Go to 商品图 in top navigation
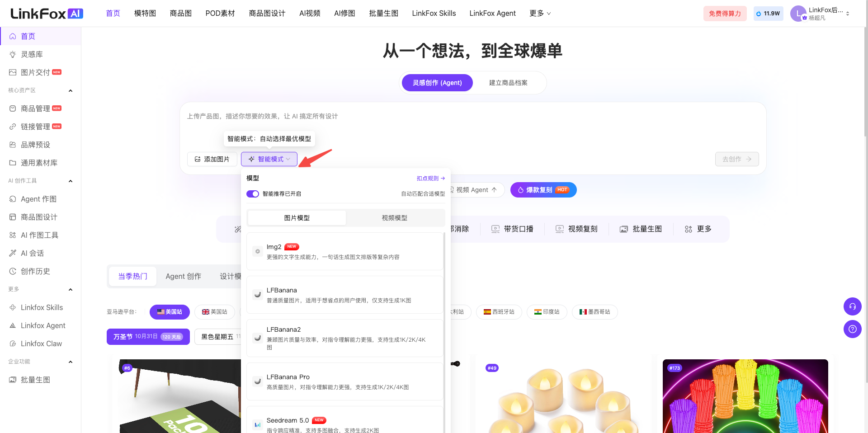Viewport: 868px width, 433px height. [x=181, y=14]
